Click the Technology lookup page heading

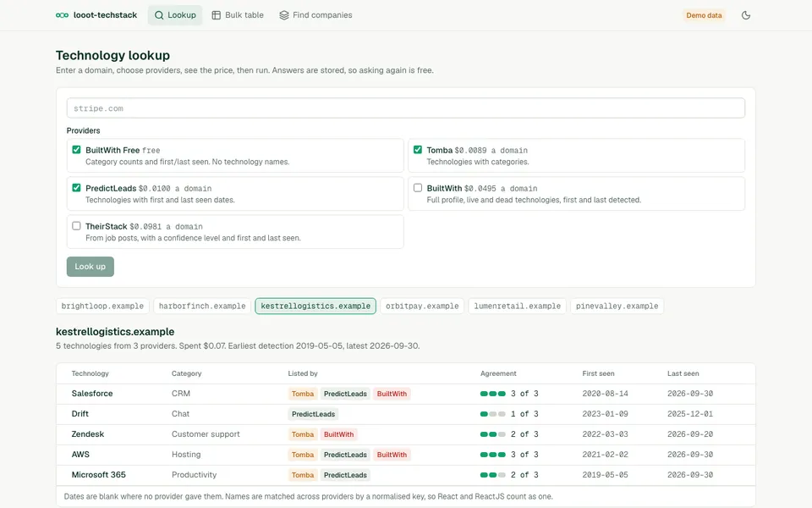pyautogui.click(x=112, y=55)
